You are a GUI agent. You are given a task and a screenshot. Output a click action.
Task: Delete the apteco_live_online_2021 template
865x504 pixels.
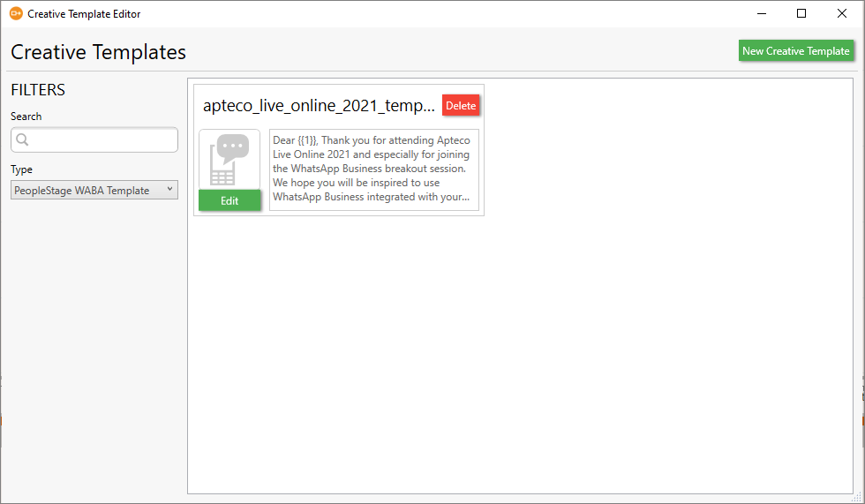click(x=461, y=105)
